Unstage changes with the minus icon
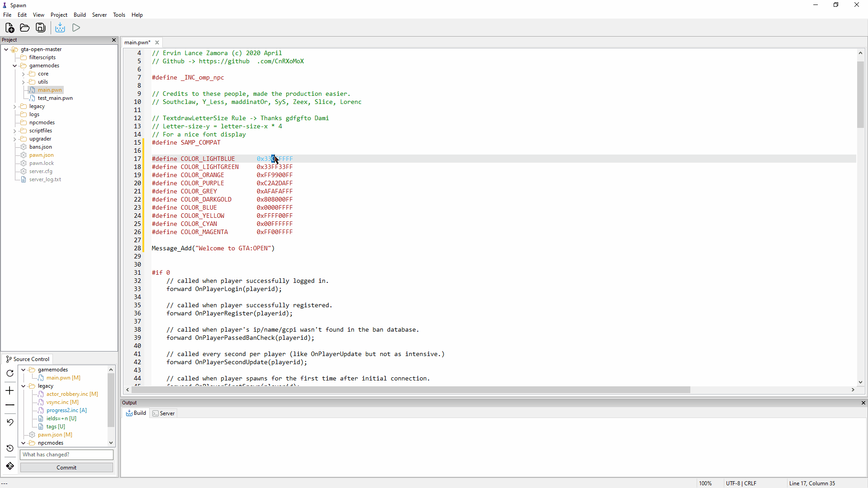868x488 pixels. [x=10, y=405]
